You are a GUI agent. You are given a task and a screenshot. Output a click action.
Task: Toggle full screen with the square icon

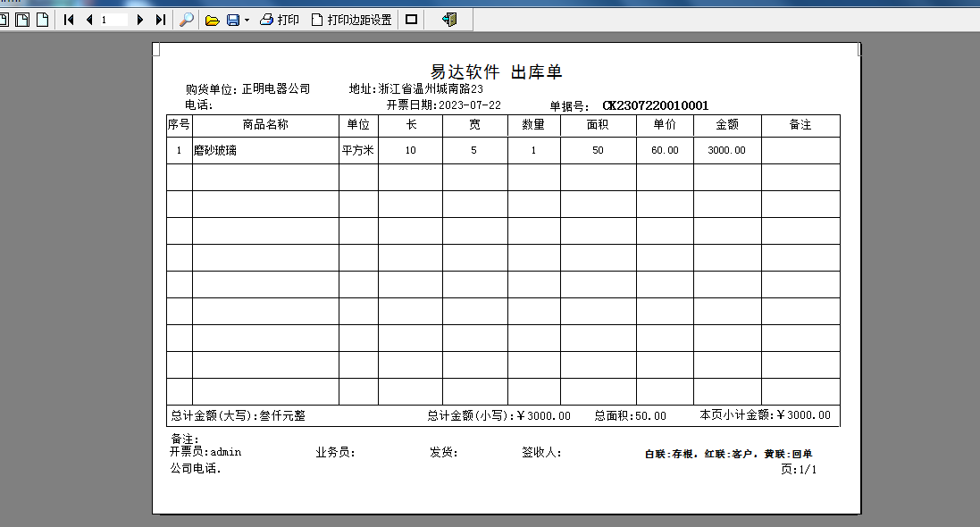click(411, 19)
